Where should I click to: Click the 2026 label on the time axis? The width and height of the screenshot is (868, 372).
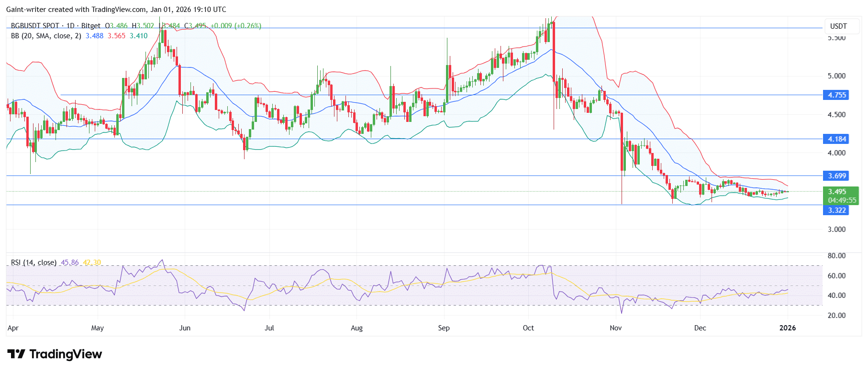click(x=788, y=328)
